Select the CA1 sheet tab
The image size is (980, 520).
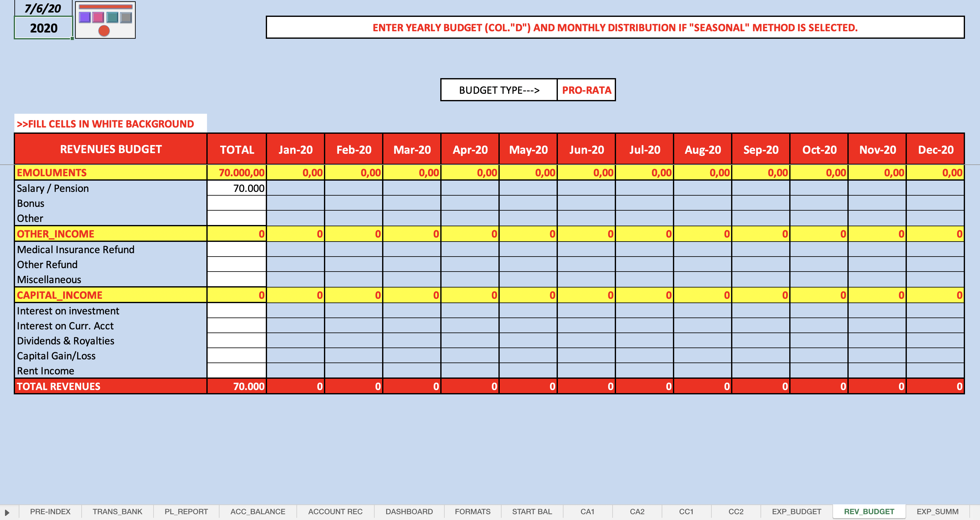(587, 512)
